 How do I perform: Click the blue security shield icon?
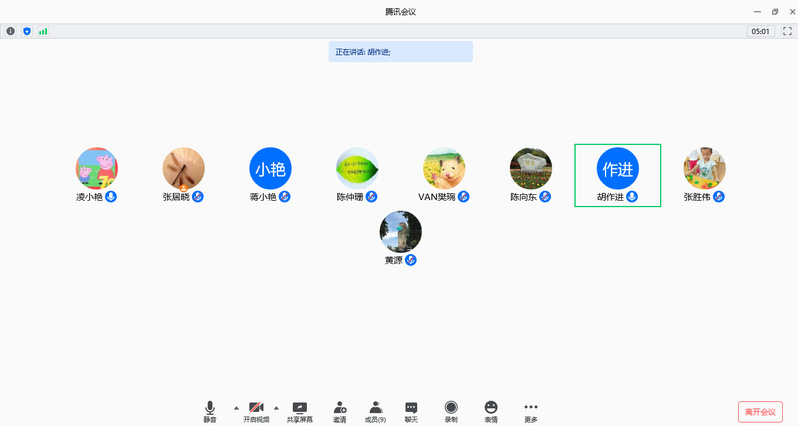tap(27, 31)
